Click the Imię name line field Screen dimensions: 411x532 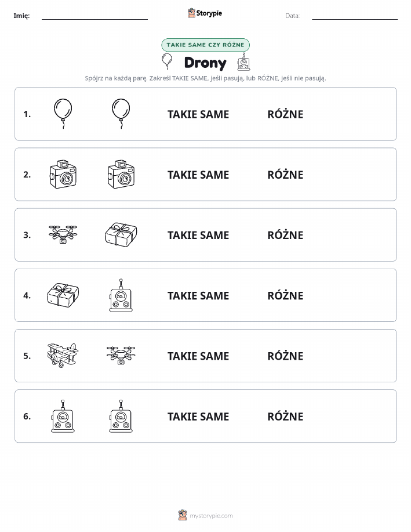point(94,16)
